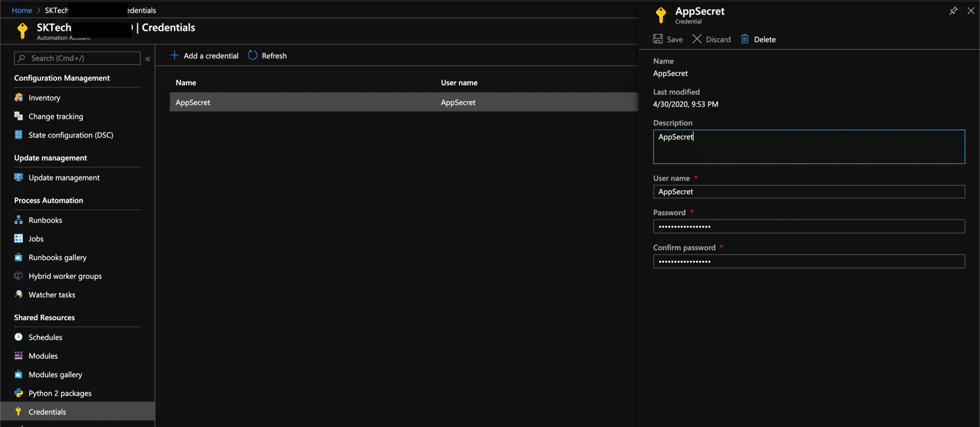Navigate to Home via the breadcrumb
The height and width of the screenshot is (427, 980).
coord(22,10)
